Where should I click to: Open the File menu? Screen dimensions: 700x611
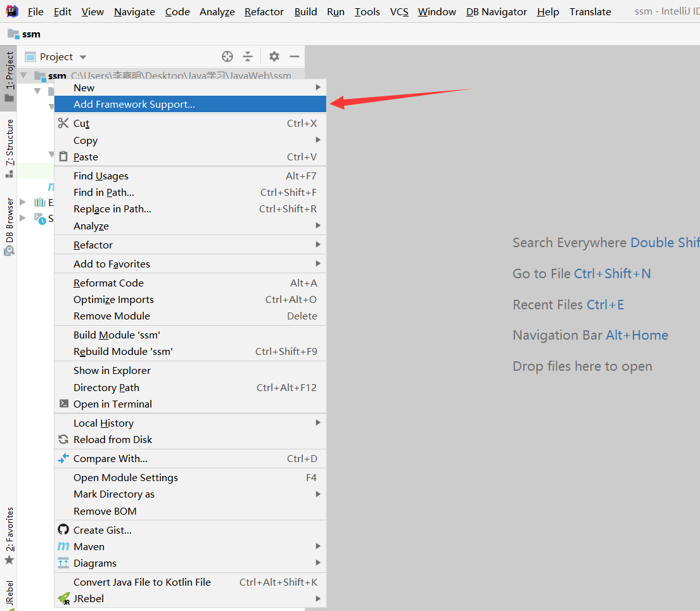point(35,11)
